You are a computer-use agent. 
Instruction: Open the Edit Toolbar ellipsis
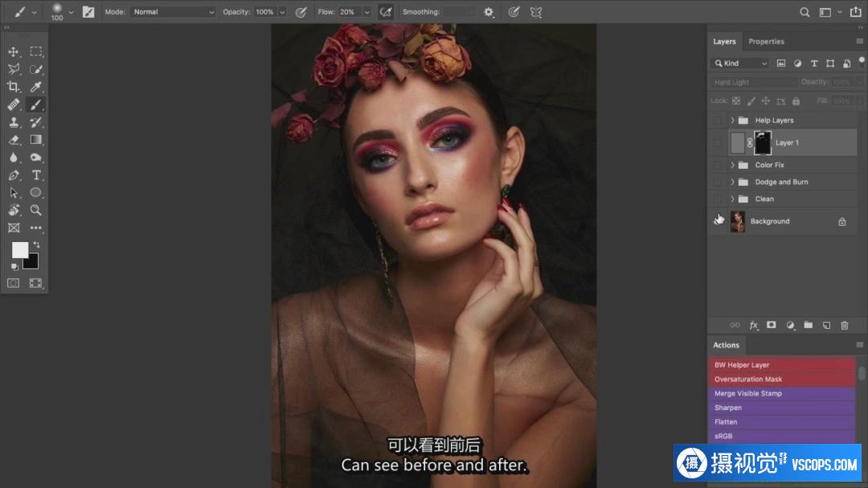(36, 228)
